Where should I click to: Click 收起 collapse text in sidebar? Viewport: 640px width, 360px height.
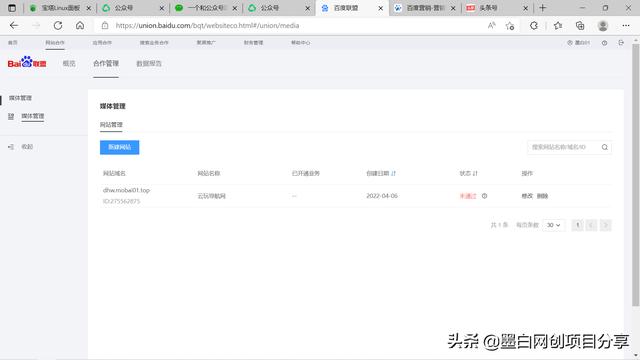pyautogui.click(x=27, y=147)
